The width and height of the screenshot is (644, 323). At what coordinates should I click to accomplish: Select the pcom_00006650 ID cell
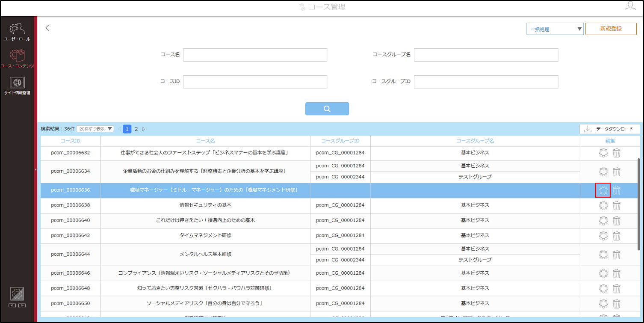pos(71,303)
